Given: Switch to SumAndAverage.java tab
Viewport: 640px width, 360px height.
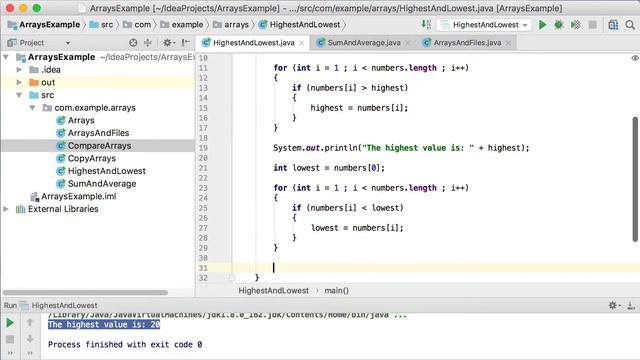Looking at the screenshot, I should click(364, 43).
